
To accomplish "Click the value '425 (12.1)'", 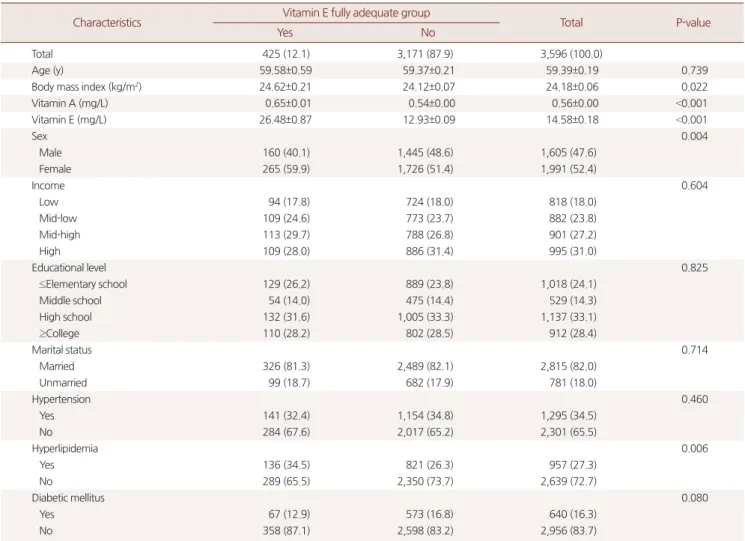I will [286, 54].
